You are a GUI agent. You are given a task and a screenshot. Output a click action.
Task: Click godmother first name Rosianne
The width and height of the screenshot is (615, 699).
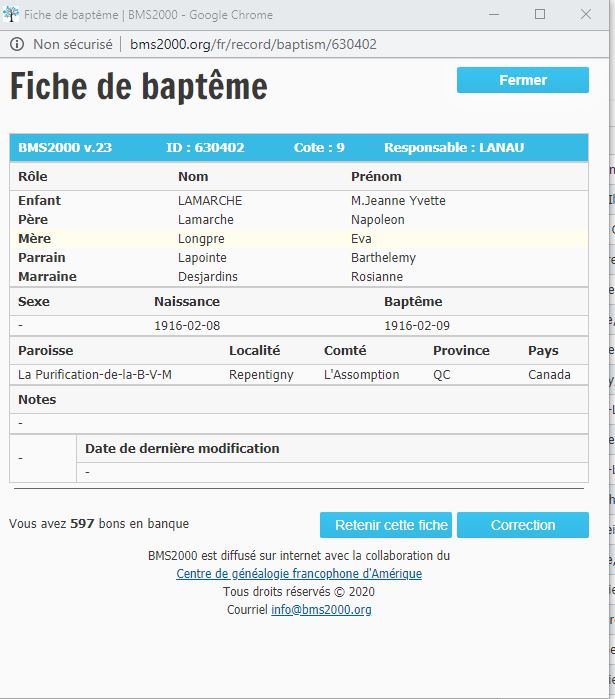[x=377, y=277]
